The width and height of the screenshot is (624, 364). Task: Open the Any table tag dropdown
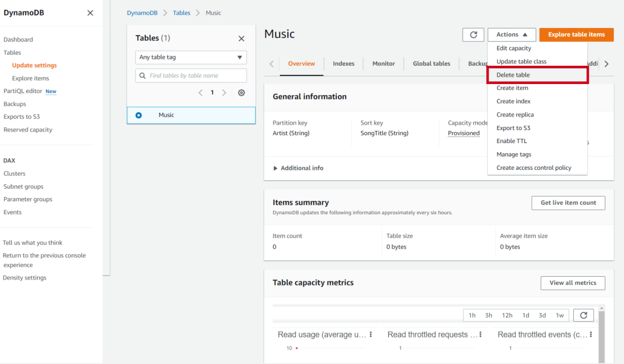[x=191, y=58]
